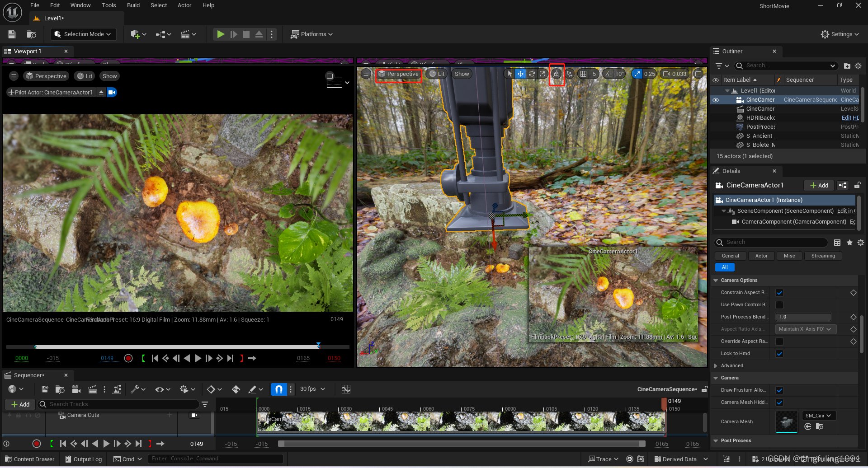Click camera speed value 0.033
The width and height of the screenshot is (868, 468).
(x=679, y=74)
